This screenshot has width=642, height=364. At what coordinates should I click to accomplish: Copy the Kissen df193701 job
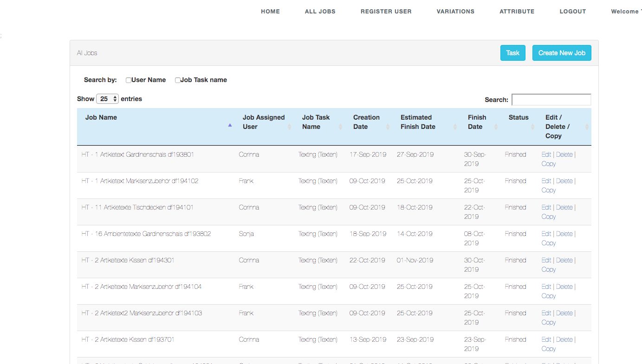(x=549, y=349)
